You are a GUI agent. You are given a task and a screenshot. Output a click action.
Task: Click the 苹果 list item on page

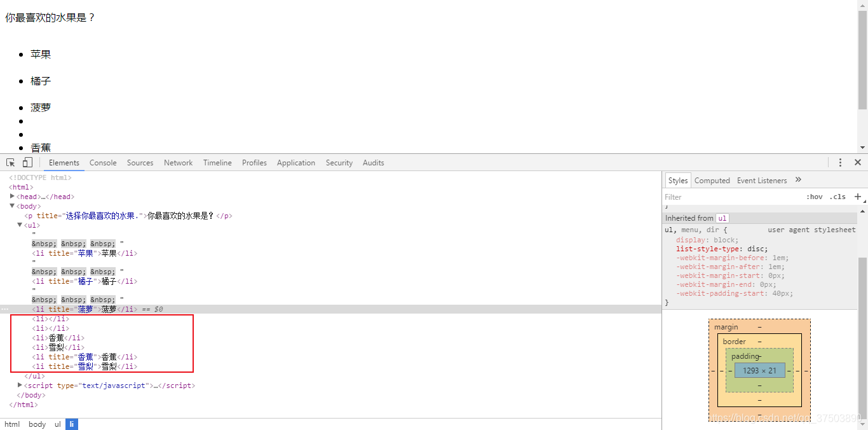point(41,55)
